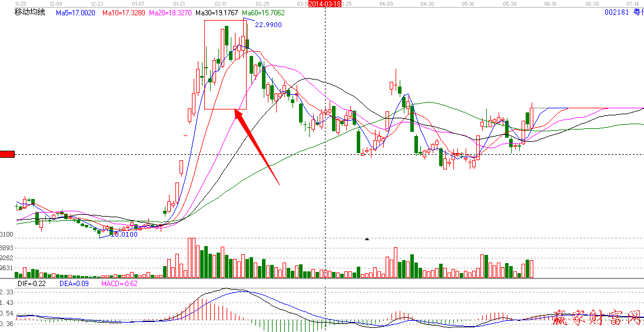
Task: Click the Ma30=19.1767 legend label
Action: 217,12
